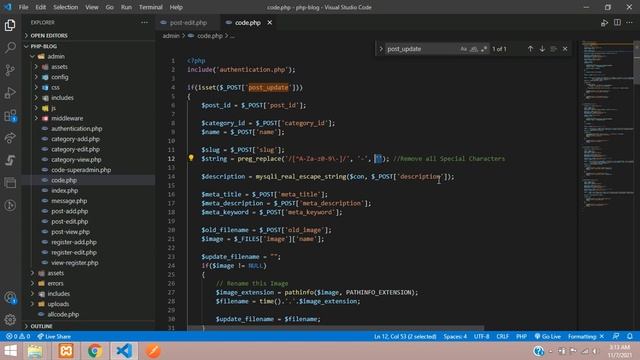Change indentation Spaces: 4 setting
The image size is (640, 360).
coord(455,336)
